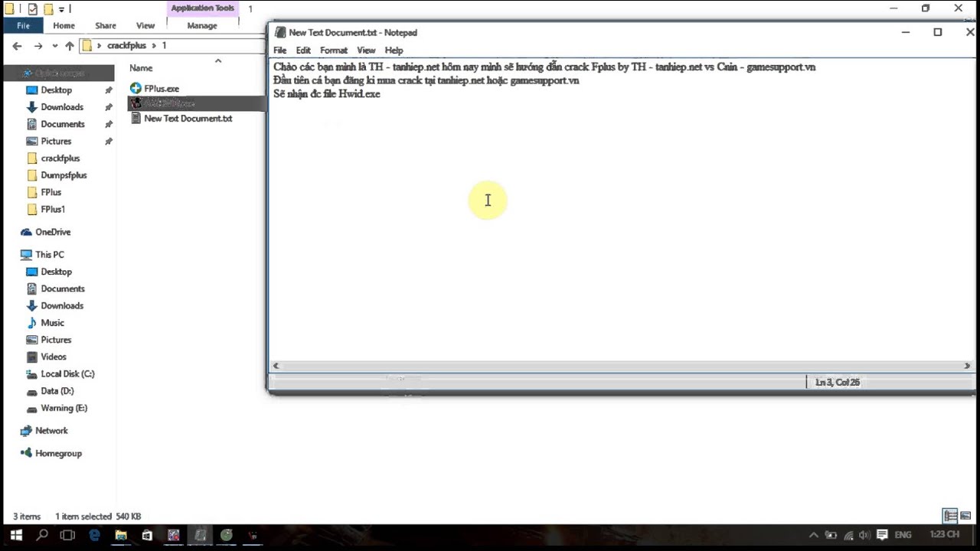
Task: Click the Properties icon in Explorer title bar
Action: pyautogui.click(x=33, y=9)
